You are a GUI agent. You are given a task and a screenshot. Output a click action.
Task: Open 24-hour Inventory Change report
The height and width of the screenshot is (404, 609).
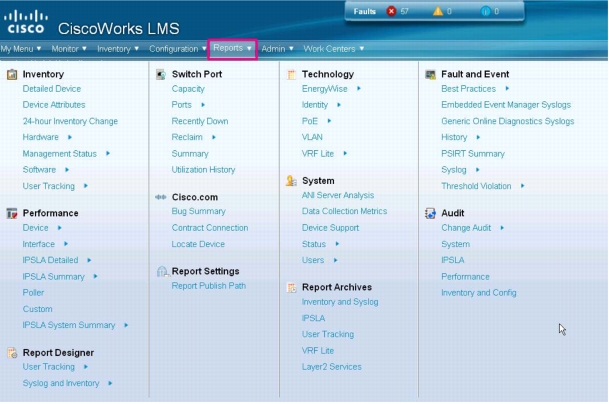coord(70,121)
